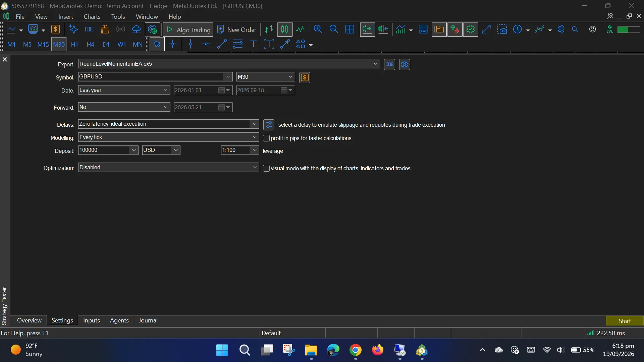
Task: Switch chart to candlesticks icon
Action: 285,29
